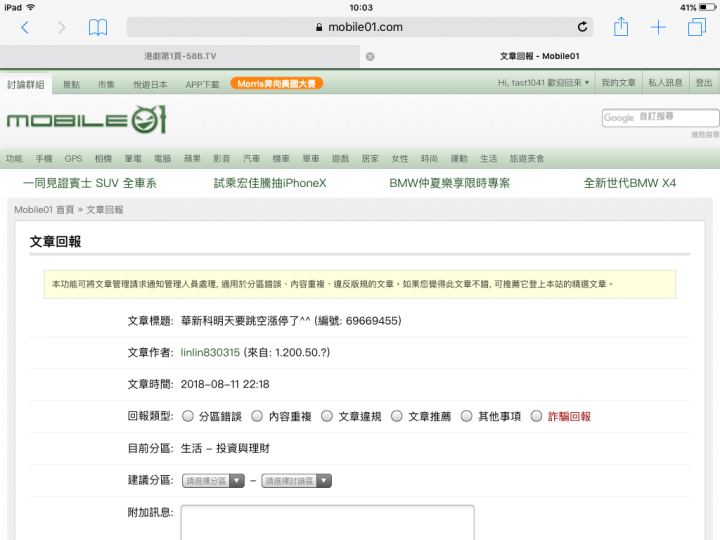Click the orange Morris promo button
The height and width of the screenshot is (540, 720).
[x=277, y=84]
